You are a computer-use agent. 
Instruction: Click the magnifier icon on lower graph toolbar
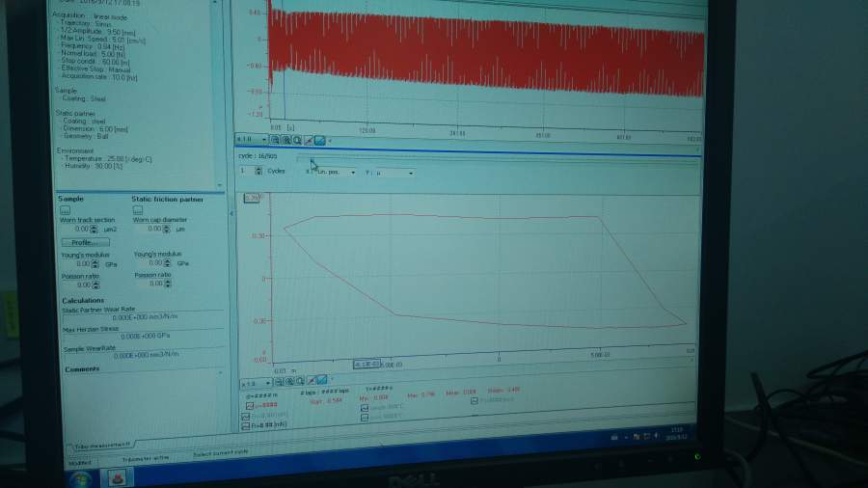[300, 381]
